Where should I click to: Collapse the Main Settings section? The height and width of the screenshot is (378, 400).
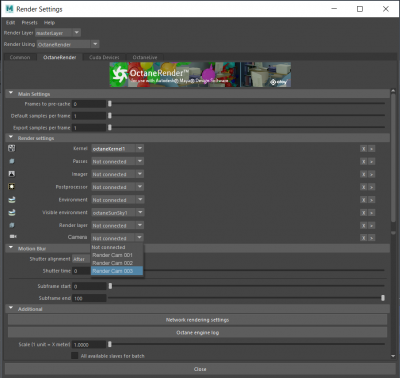point(11,93)
